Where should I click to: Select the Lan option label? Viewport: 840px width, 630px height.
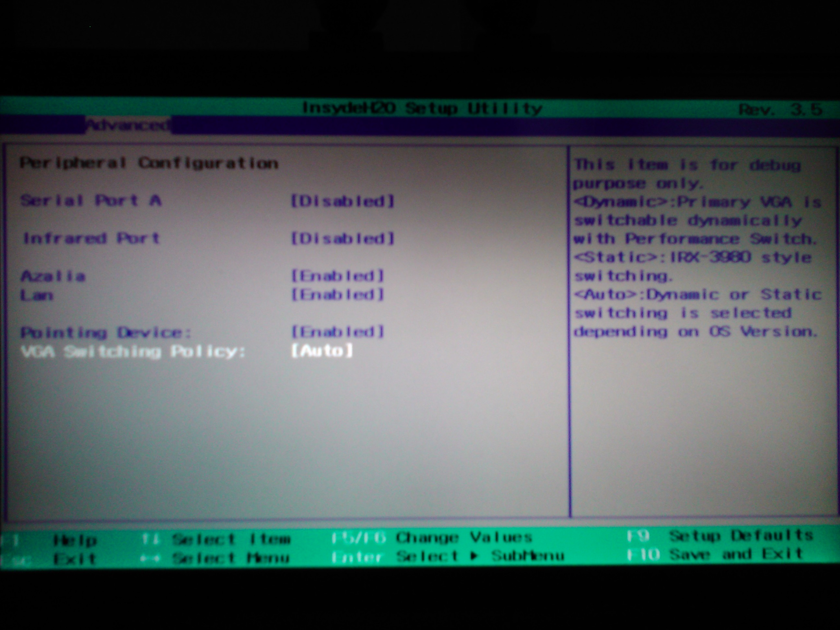(x=37, y=295)
